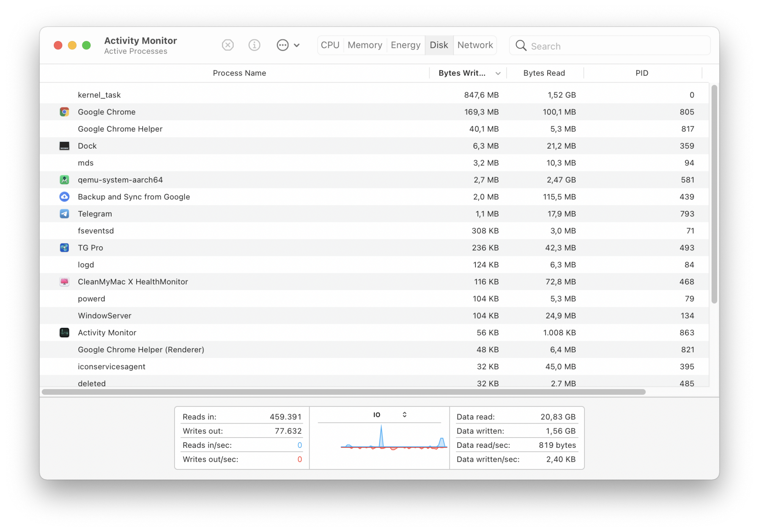Sort by Bytes Written column header

(462, 73)
